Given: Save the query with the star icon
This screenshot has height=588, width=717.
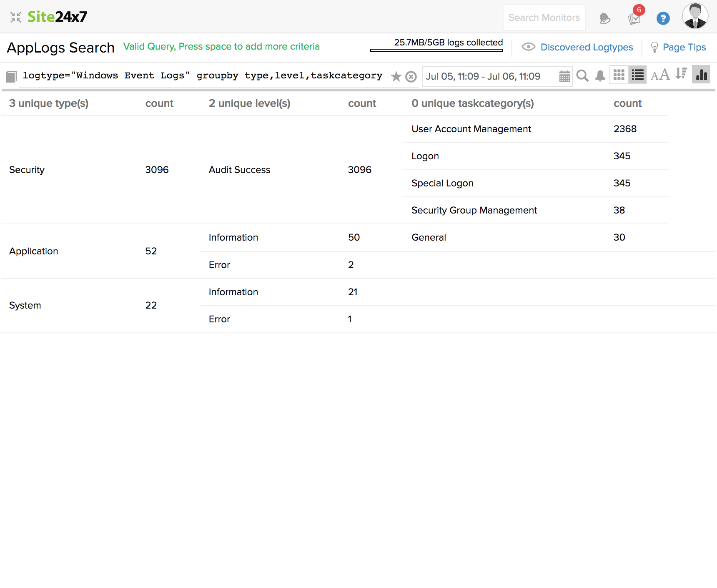Looking at the screenshot, I should coord(396,77).
